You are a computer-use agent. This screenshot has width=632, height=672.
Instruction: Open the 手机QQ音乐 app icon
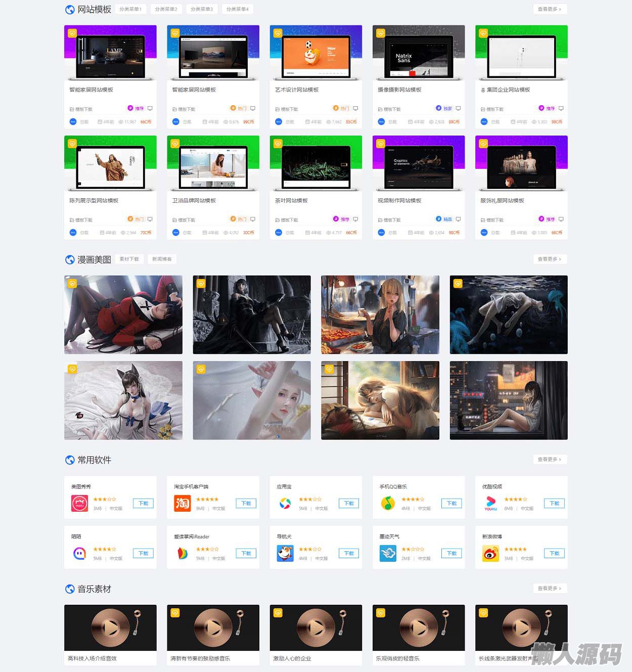(x=388, y=503)
